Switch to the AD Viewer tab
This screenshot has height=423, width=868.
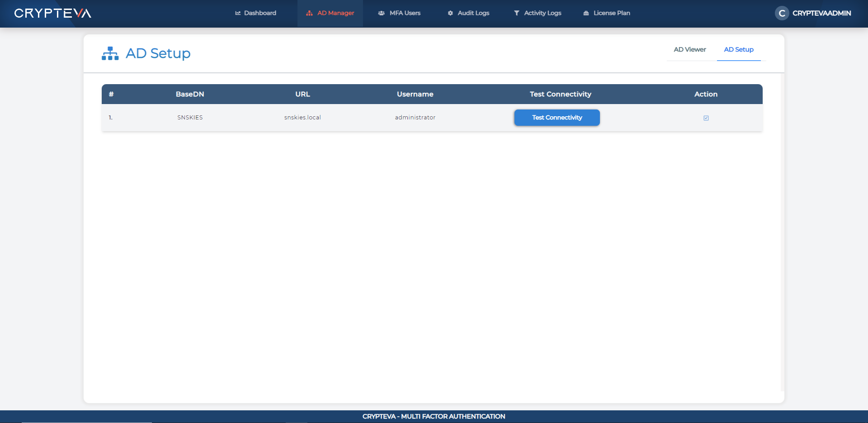689,49
